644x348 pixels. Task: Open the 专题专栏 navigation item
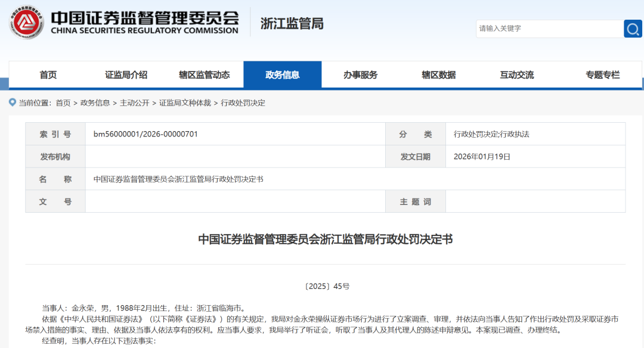point(603,74)
